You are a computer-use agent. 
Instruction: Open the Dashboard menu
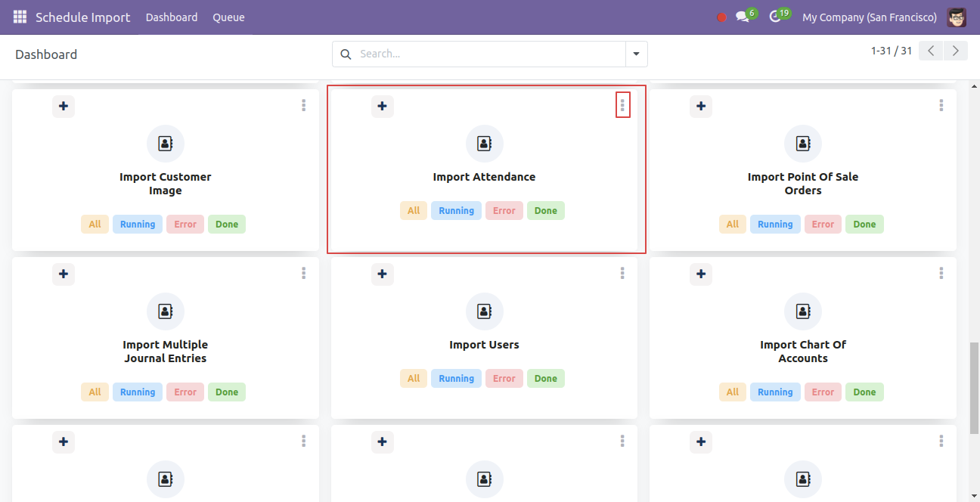(172, 17)
